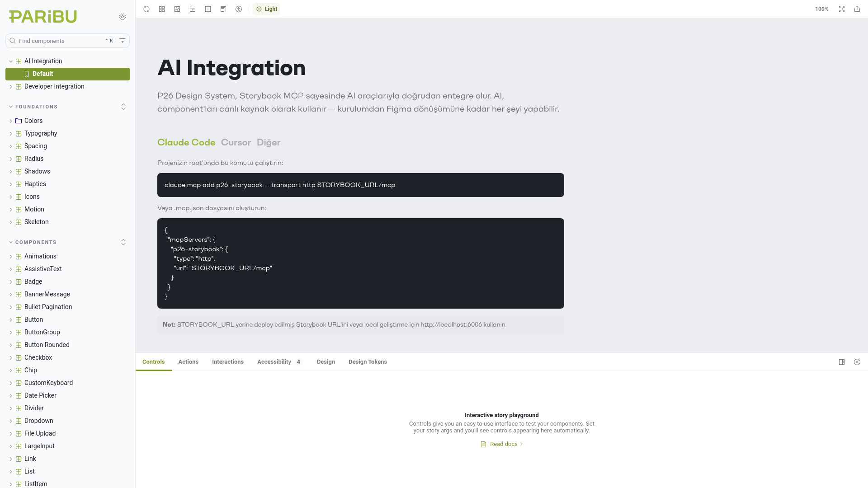Click the File Upload component grid icon
Image resolution: width=868 pixels, height=488 pixels.
19,433
